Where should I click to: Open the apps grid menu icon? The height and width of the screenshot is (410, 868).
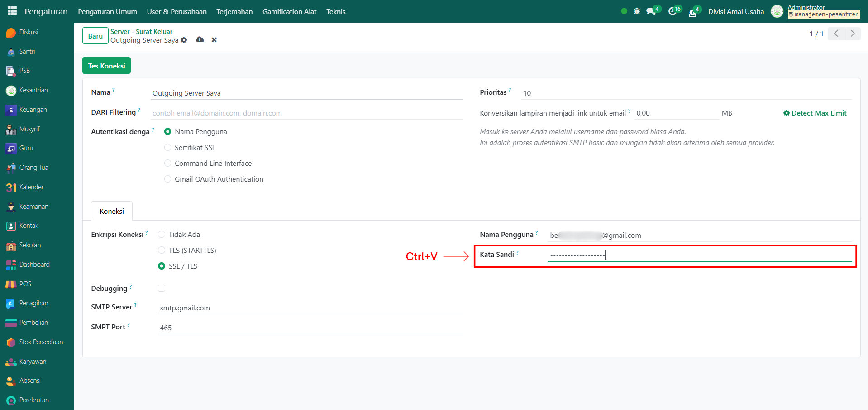pyautogui.click(x=12, y=11)
